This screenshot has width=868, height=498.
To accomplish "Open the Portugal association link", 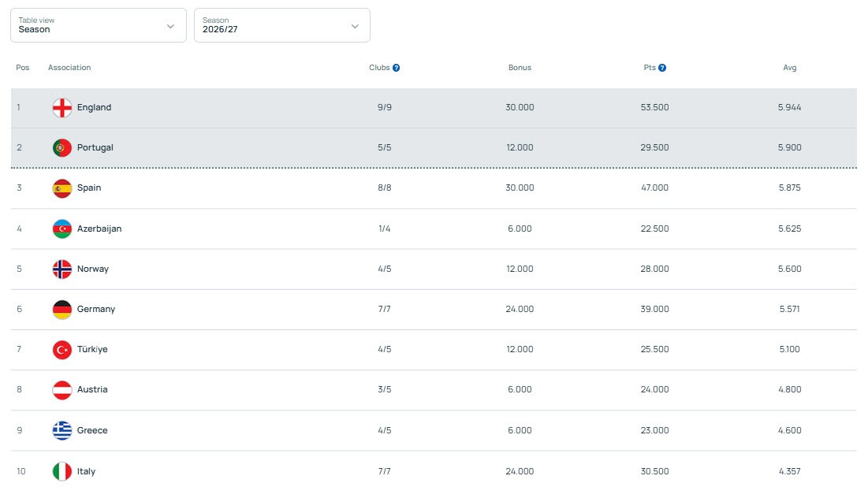I will (x=95, y=147).
